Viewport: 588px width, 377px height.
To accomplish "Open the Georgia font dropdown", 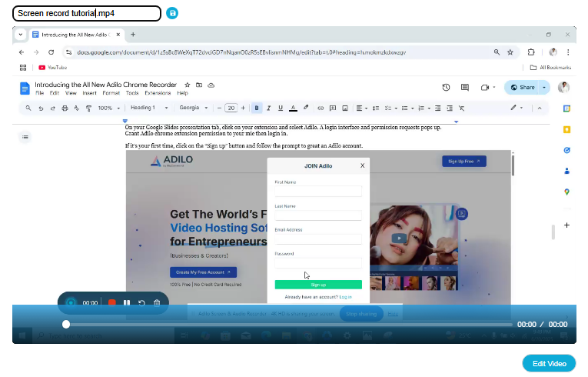I will [x=194, y=108].
